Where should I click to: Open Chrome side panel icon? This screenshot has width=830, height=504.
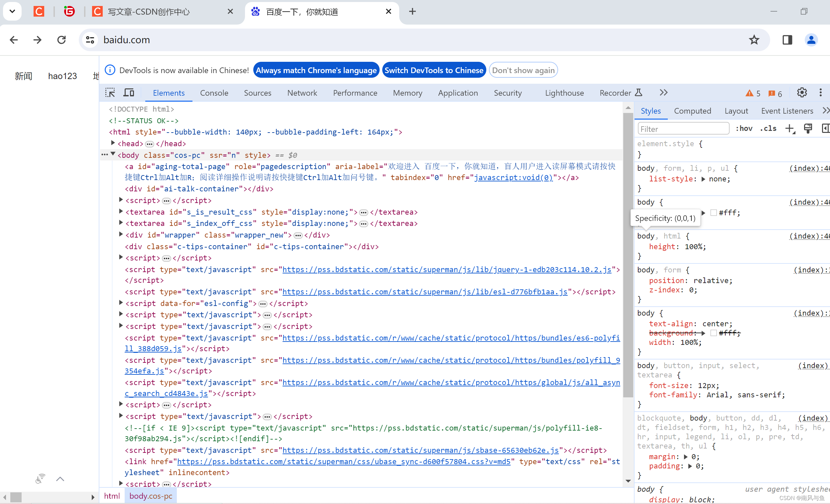coord(787,40)
